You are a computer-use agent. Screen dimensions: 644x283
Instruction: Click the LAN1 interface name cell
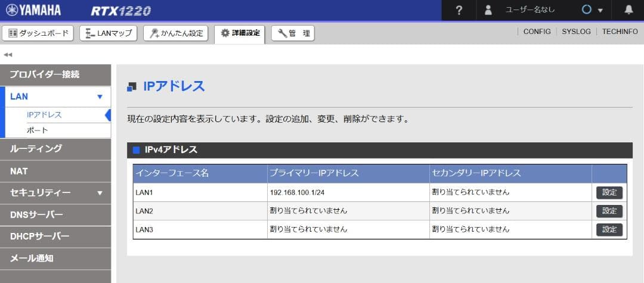[x=200, y=192]
